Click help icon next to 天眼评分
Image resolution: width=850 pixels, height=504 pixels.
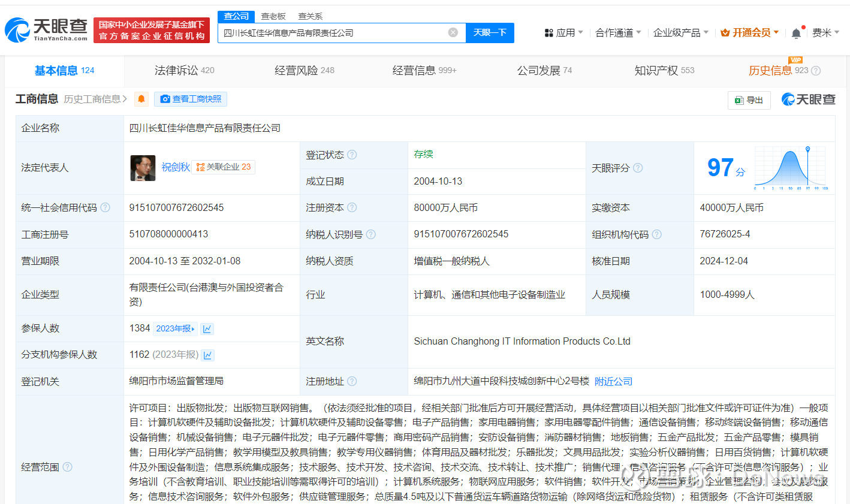coord(638,168)
